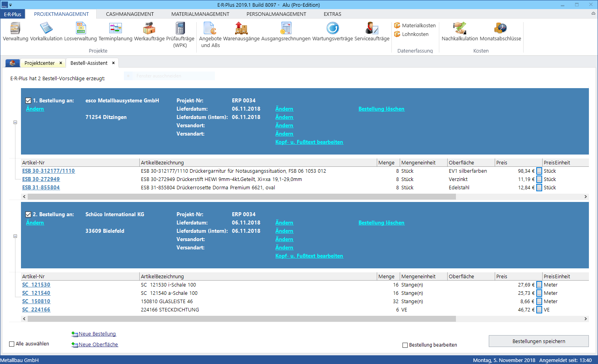
Task: Switch to the EXTRAS ribbon tab
Action: point(332,14)
